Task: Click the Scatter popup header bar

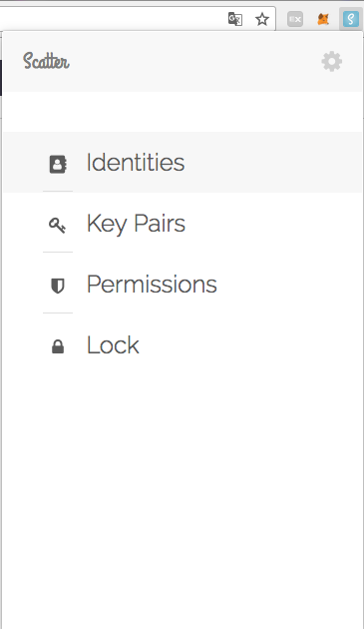Action: click(182, 61)
